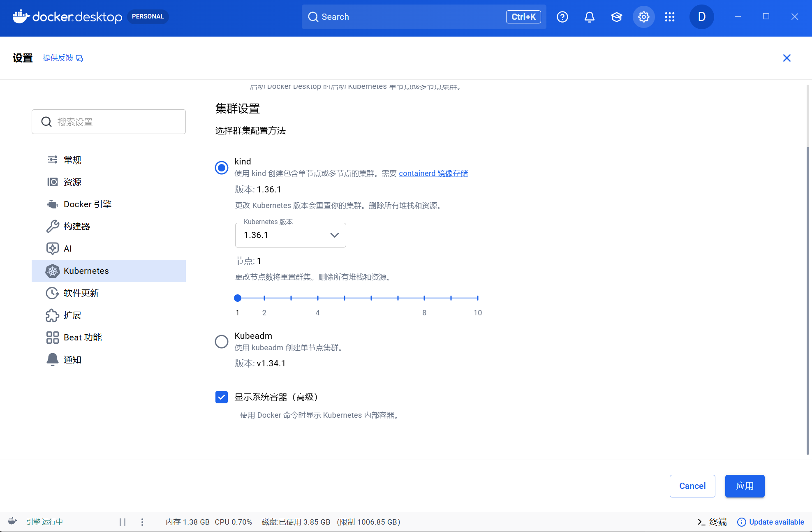
Task: Open engine options three-dot menu
Action: (142, 522)
